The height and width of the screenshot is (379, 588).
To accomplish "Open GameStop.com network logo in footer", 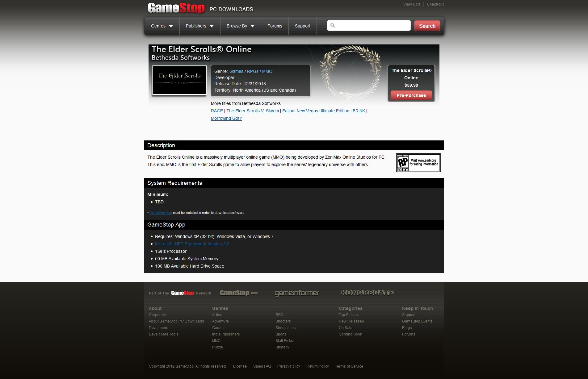I will tap(239, 293).
